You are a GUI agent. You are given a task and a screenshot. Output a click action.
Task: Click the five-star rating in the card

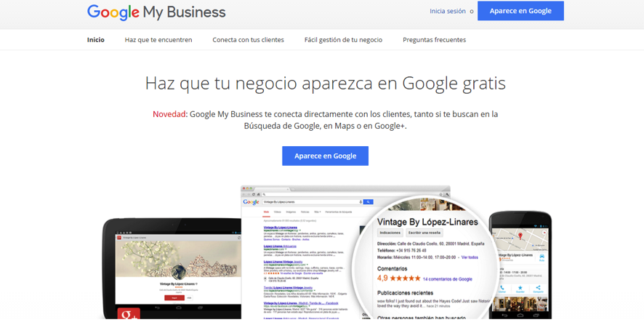click(405, 278)
